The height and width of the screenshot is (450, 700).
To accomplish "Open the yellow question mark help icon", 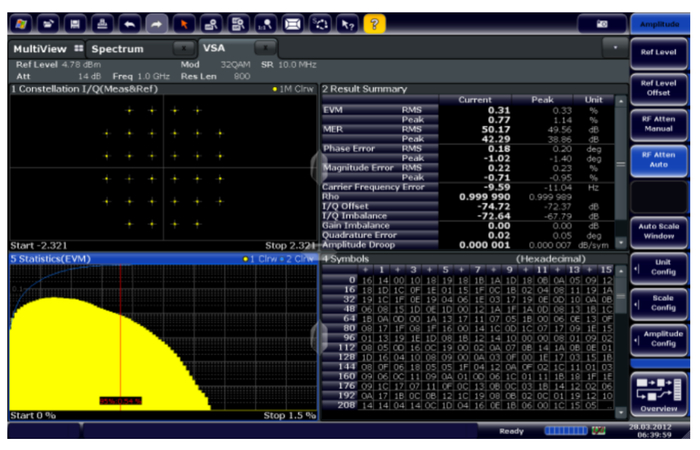I will [x=373, y=21].
